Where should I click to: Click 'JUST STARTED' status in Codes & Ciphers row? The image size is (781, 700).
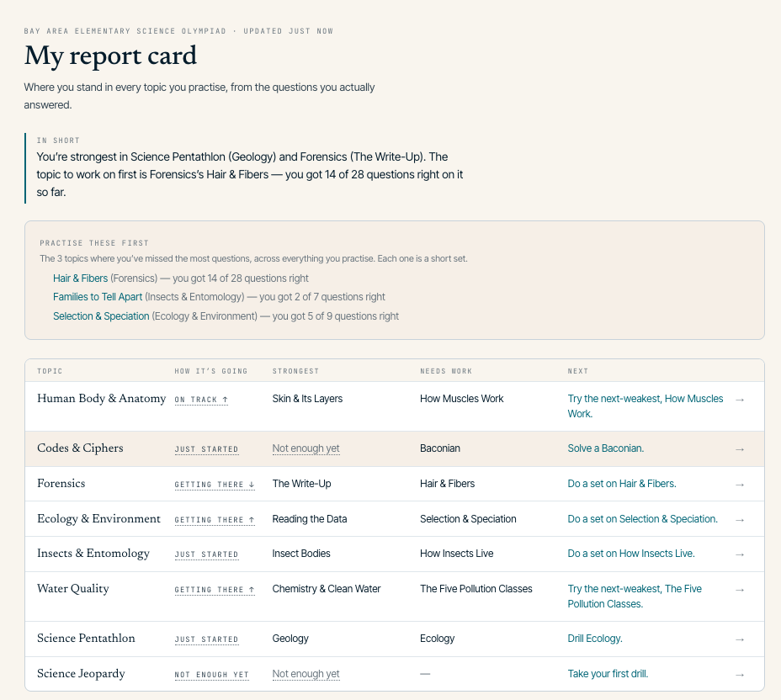coord(206,449)
